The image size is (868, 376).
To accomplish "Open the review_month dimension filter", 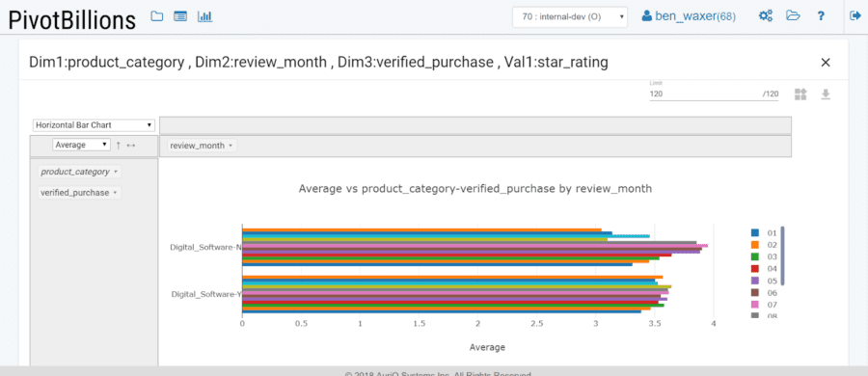I will [201, 146].
